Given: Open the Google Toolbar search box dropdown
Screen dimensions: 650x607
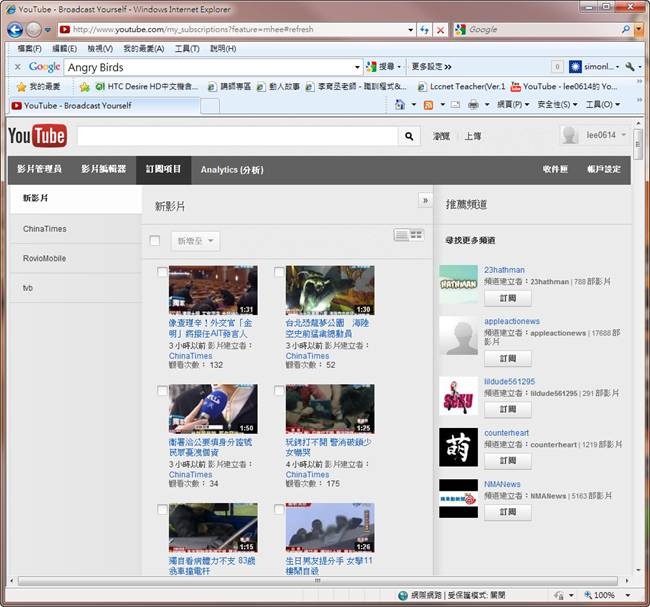Looking at the screenshot, I should pos(357,67).
